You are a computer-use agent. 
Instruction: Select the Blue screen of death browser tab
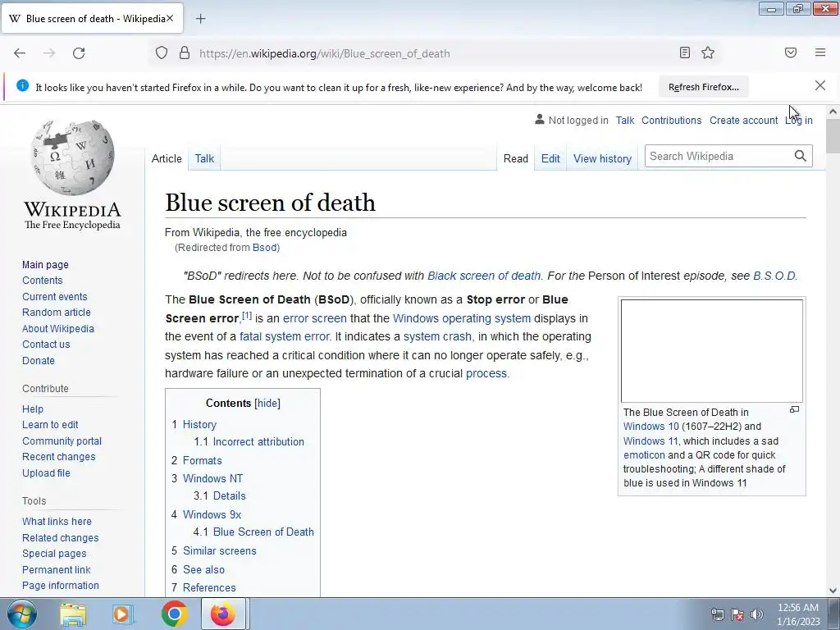92,19
